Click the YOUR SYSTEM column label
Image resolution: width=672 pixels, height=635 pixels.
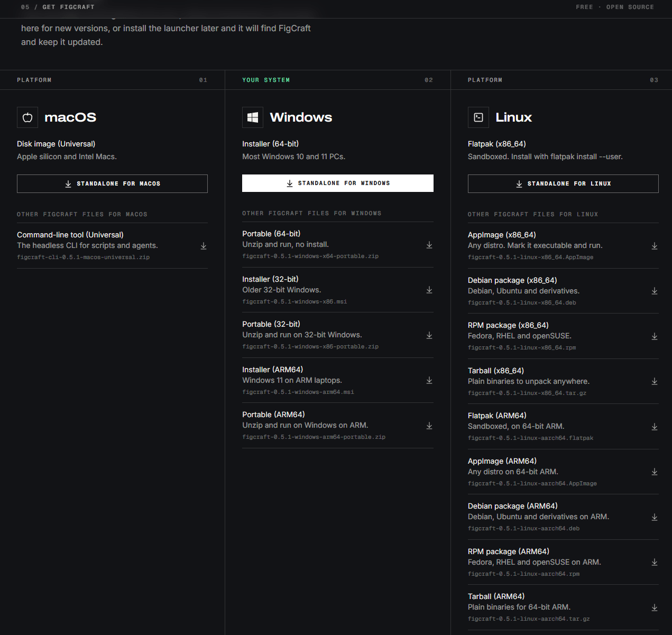pyautogui.click(x=266, y=80)
